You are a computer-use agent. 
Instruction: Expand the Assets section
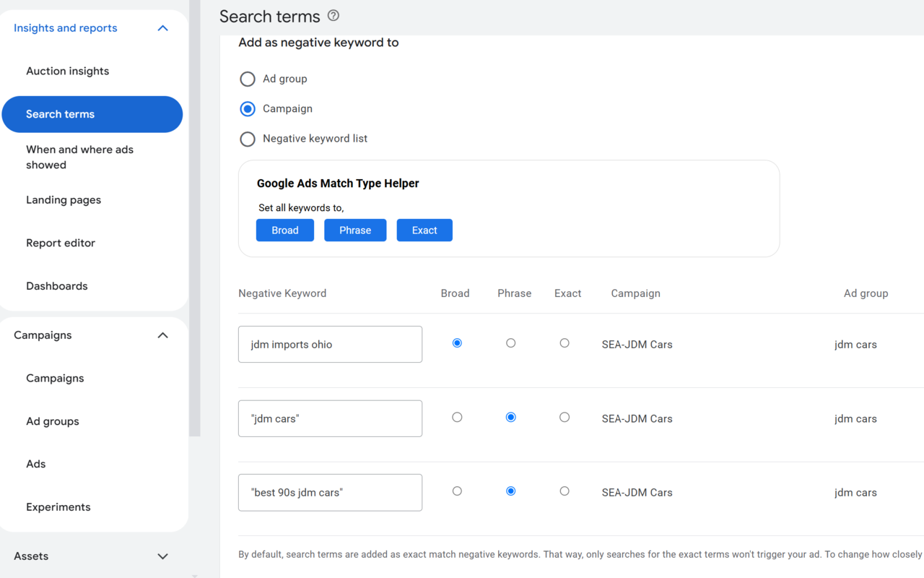coord(162,556)
